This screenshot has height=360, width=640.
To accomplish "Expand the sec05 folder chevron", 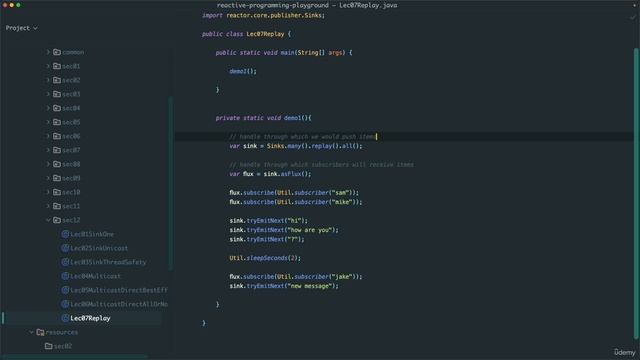I will pos(48,122).
